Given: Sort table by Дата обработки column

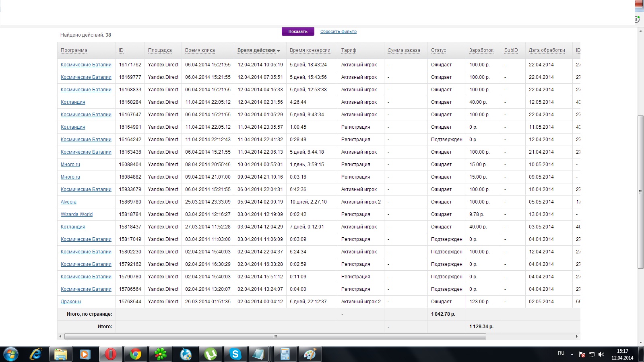Looking at the screenshot, I should [x=547, y=50].
